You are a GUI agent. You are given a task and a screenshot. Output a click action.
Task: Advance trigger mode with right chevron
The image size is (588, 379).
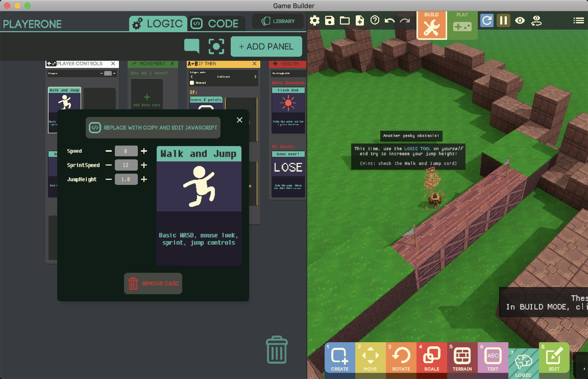255,77
